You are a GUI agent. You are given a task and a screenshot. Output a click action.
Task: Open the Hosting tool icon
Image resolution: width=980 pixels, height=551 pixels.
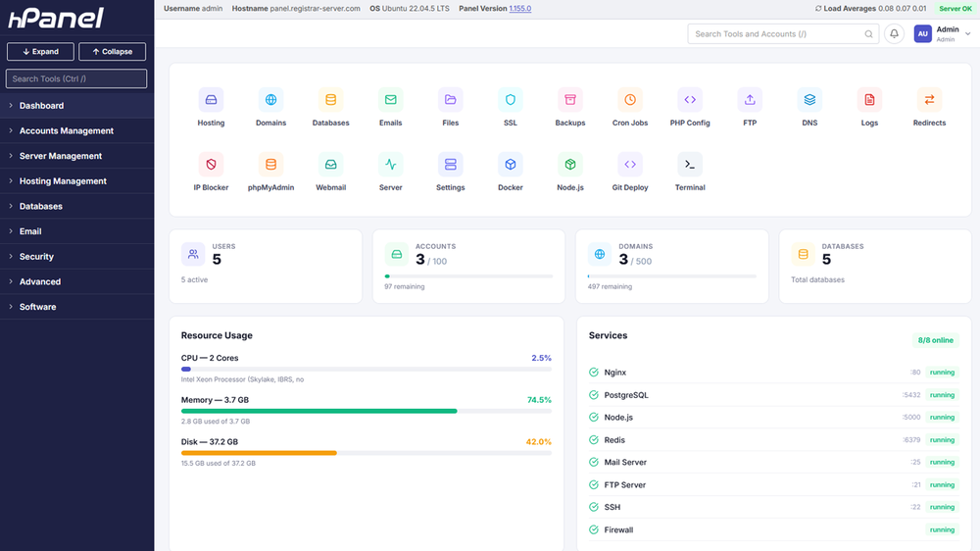(x=211, y=100)
